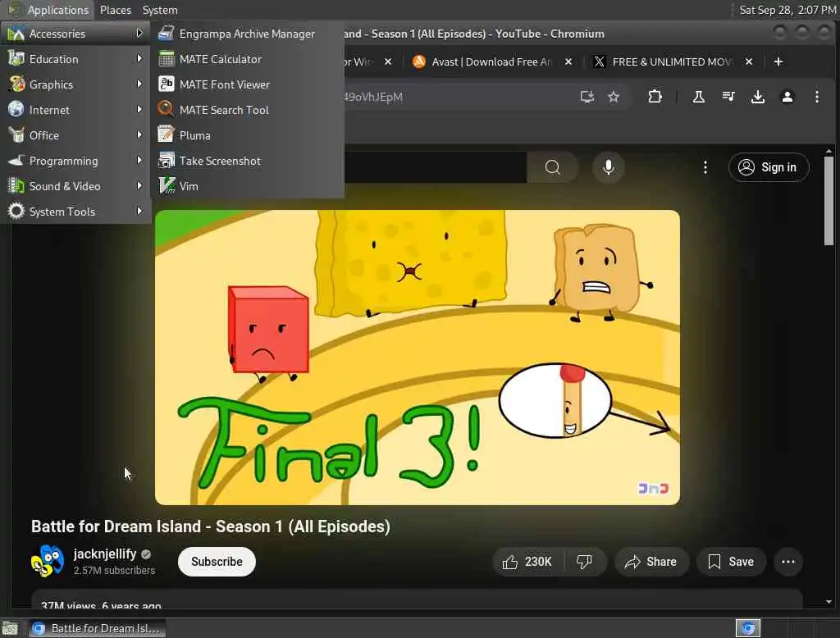Close the Avast Download tab
The image size is (840, 638).
tap(568, 62)
